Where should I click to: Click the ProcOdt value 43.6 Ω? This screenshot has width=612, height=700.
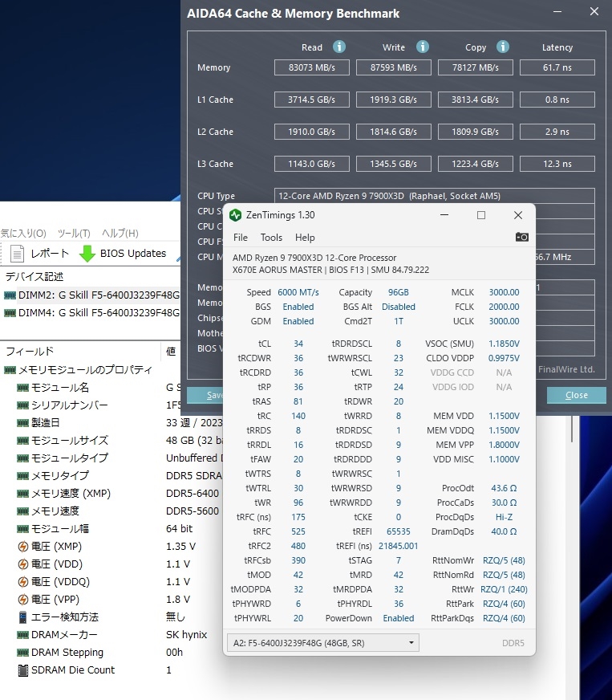click(504, 488)
